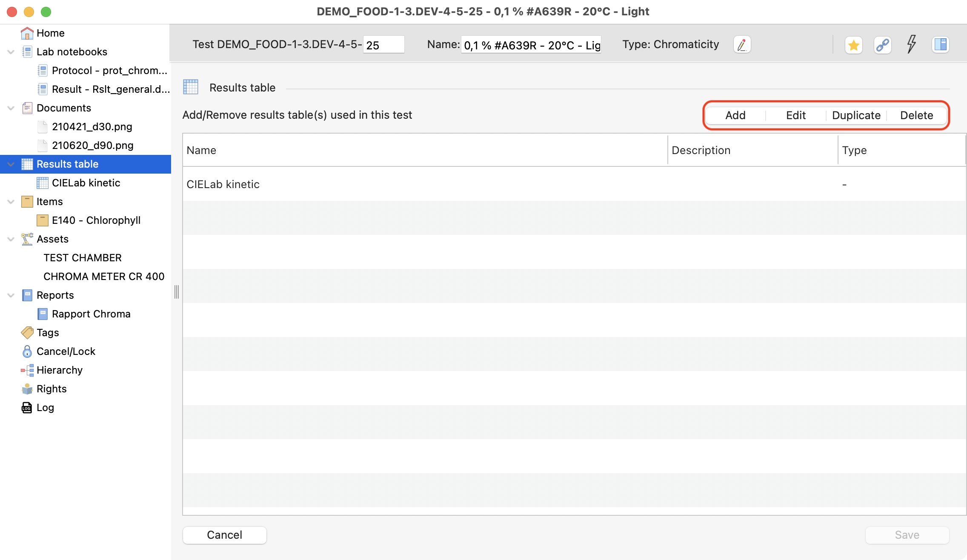967x560 pixels.
Task: Click the Edit results table button
Action: 796,115
